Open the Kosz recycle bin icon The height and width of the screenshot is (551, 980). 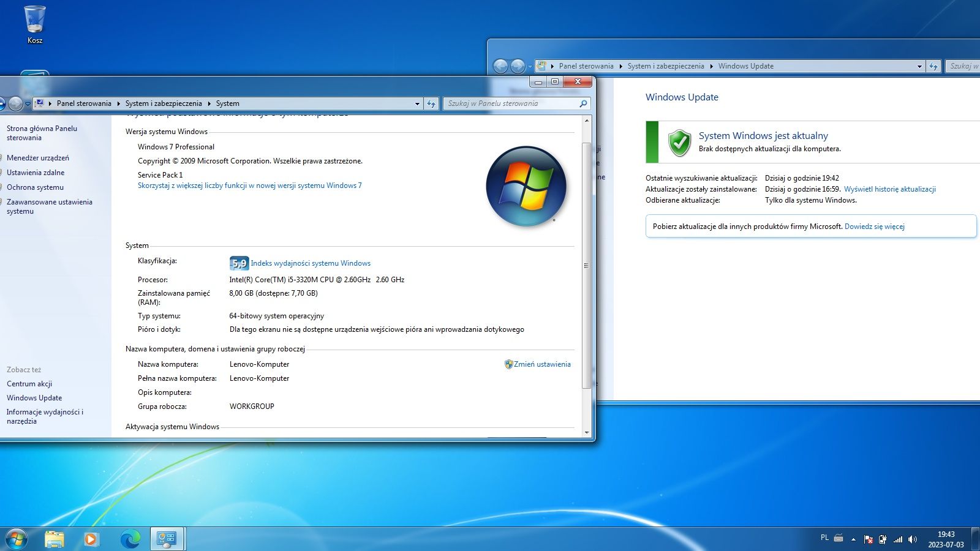(x=35, y=24)
